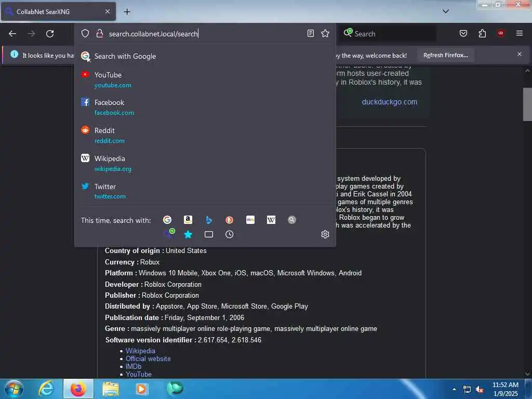Select the YouTube suggestion
The image size is (532, 399).
pyautogui.click(x=205, y=79)
